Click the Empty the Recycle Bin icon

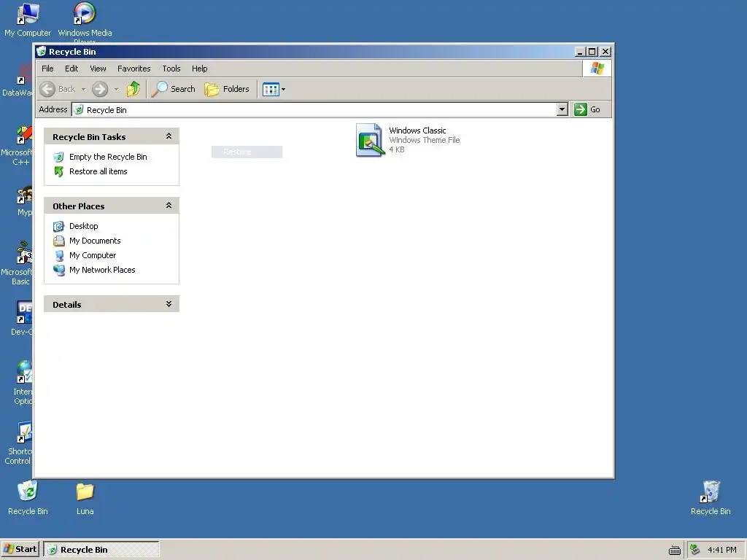tap(58, 157)
